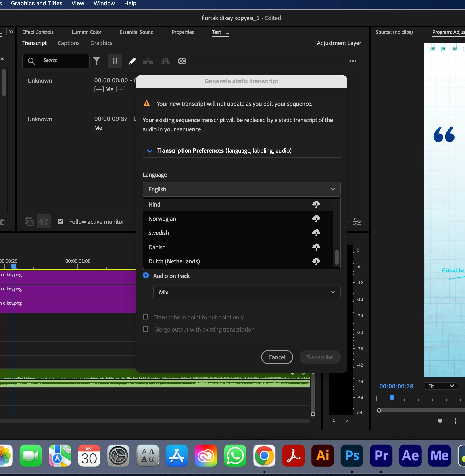Viewport: 465px width, 476px height.
Task: Check Merge output with existing transcription
Action: point(146,329)
